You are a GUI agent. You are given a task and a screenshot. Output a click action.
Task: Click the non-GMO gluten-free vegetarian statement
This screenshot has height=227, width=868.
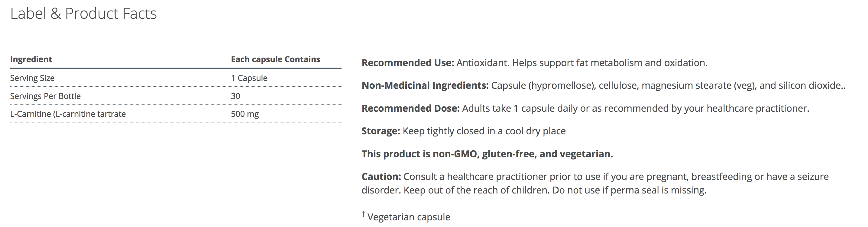487,154
